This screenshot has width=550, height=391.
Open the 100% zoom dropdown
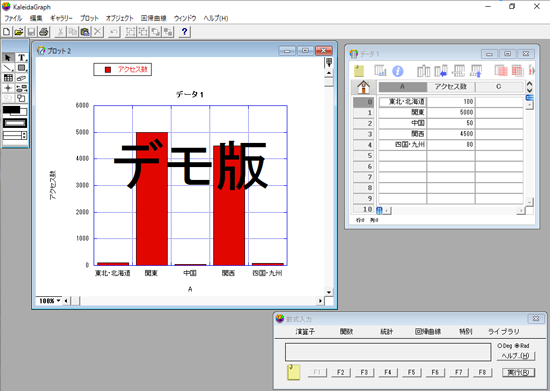[x=49, y=301]
